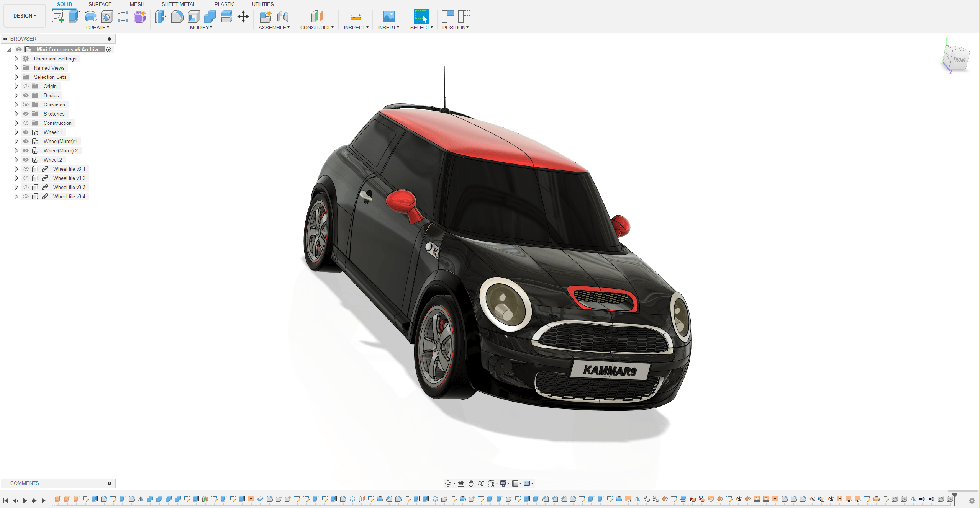Expand the Wheel file v3:4 node
The width and height of the screenshot is (980, 508).
point(16,196)
